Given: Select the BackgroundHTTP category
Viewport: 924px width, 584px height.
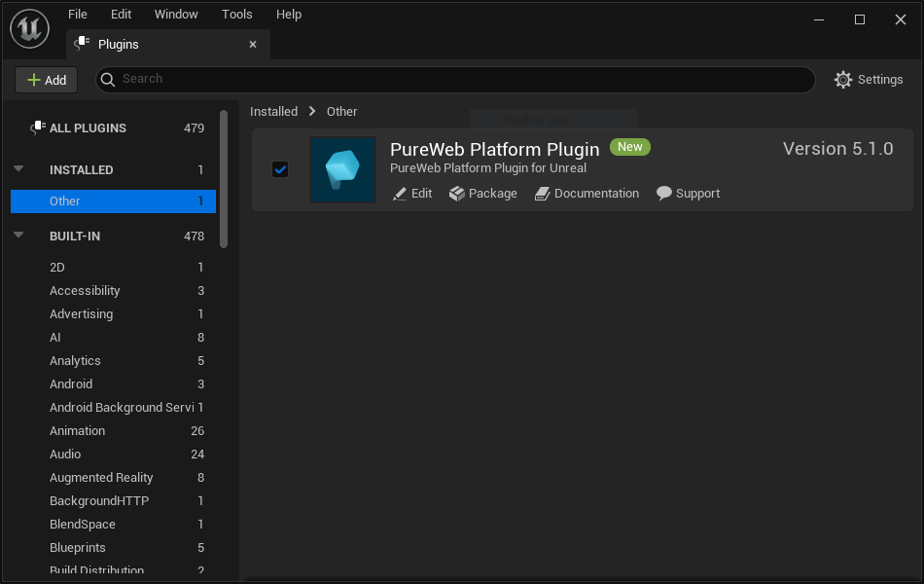Looking at the screenshot, I should 113,501.
